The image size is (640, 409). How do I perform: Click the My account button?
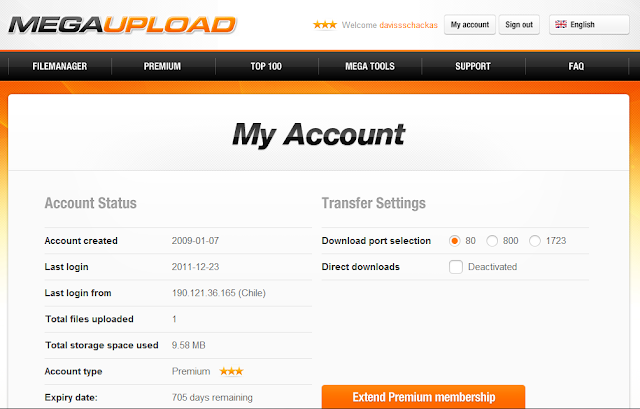(470, 24)
